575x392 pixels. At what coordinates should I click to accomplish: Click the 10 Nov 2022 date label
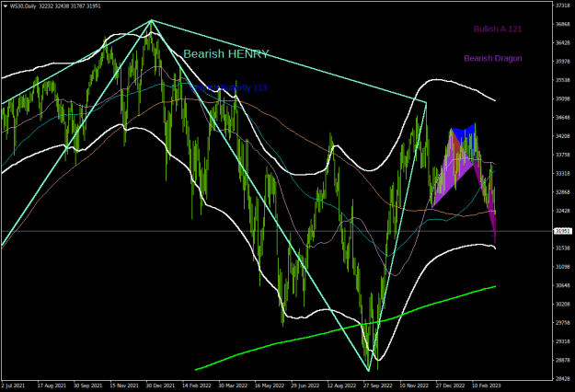[414, 386]
